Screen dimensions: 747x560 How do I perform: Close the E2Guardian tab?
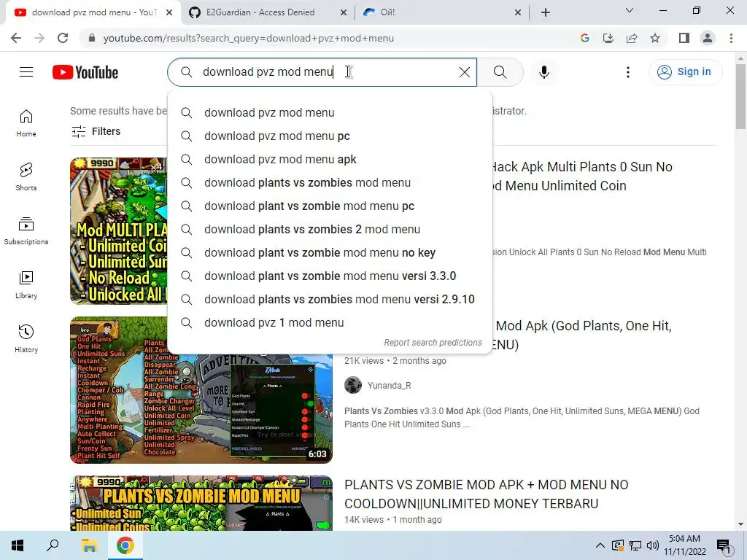(x=344, y=13)
